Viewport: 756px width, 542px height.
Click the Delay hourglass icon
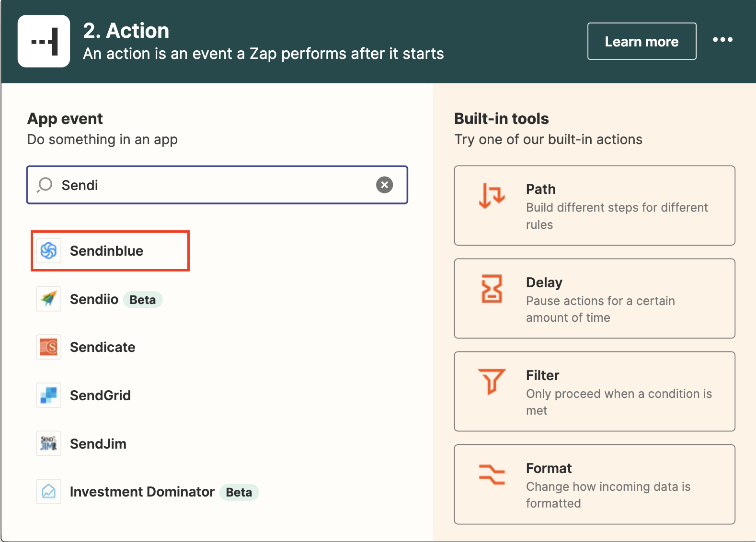tap(492, 289)
